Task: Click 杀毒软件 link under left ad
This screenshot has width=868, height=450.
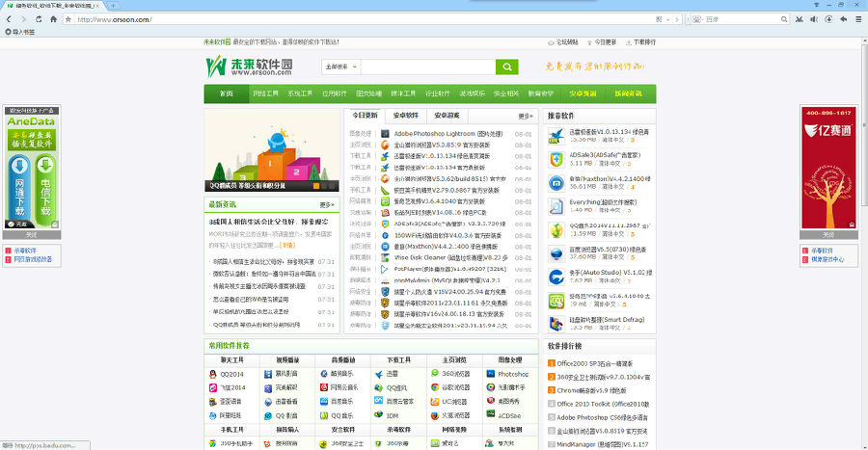Action: click(25, 251)
